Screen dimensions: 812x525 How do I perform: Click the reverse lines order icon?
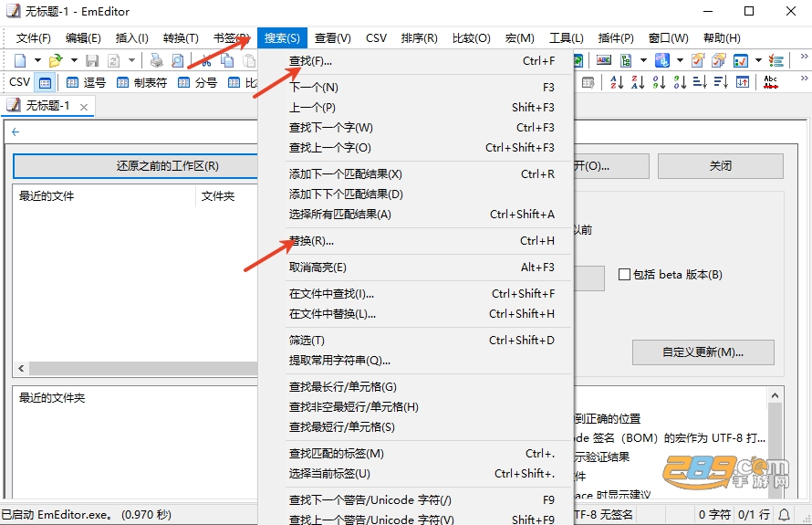click(743, 82)
